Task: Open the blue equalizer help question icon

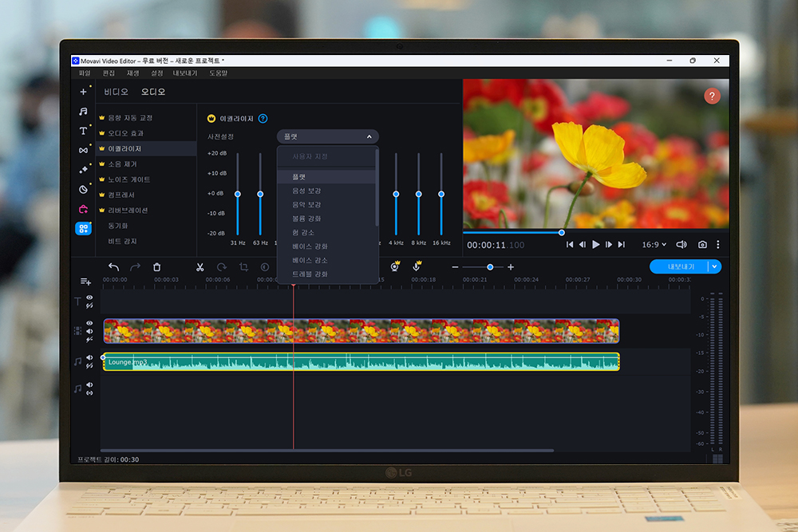Action: point(263,119)
